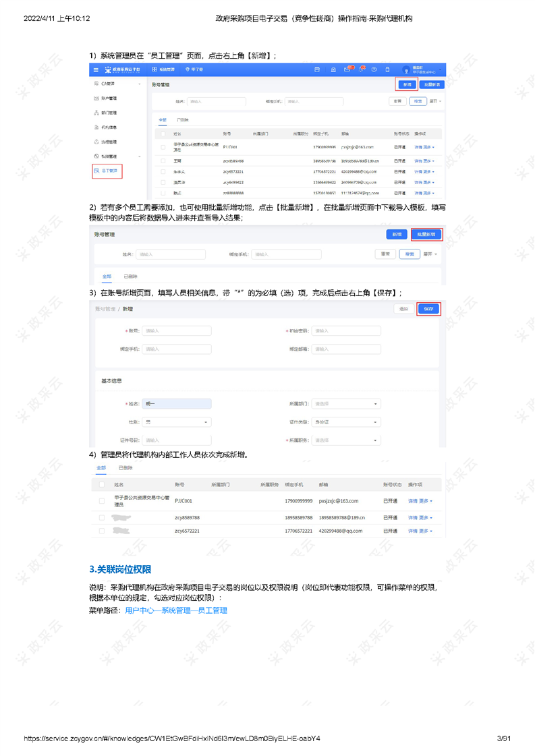The height and width of the screenshot is (756, 535).
Task: Expand the 证件类型 dropdown showing 身份证
Action: tap(346, 422)
